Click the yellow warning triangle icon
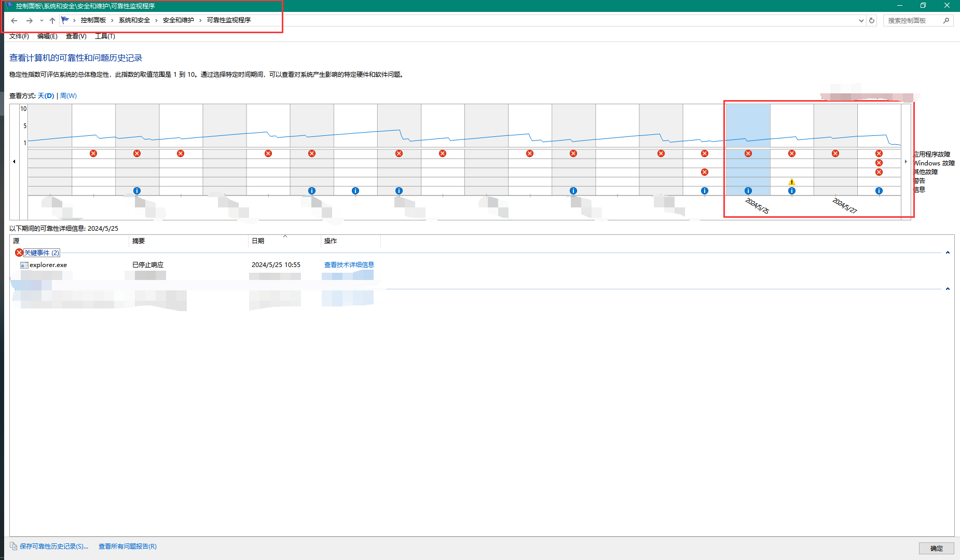This screenshot has height=560, width=960. [x=792, y=181]
